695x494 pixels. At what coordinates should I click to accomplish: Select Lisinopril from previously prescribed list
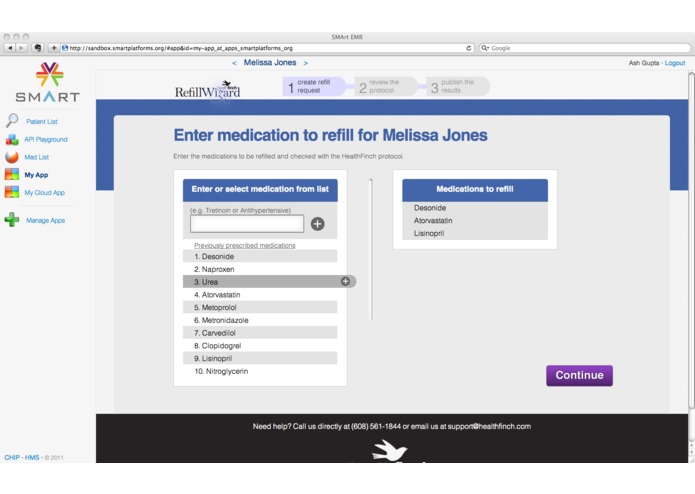pos(260,358)
